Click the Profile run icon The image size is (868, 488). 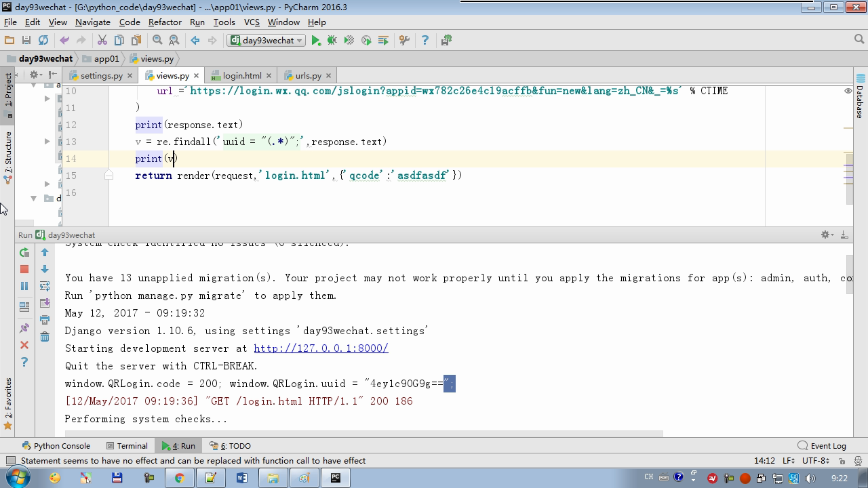pos(366,41)
